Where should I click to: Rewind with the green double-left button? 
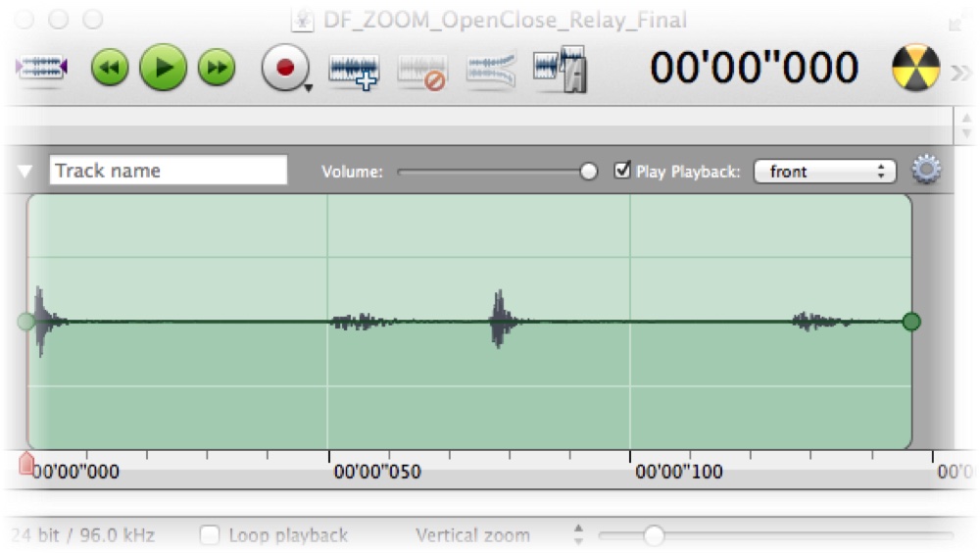click(x=110, y=68)
